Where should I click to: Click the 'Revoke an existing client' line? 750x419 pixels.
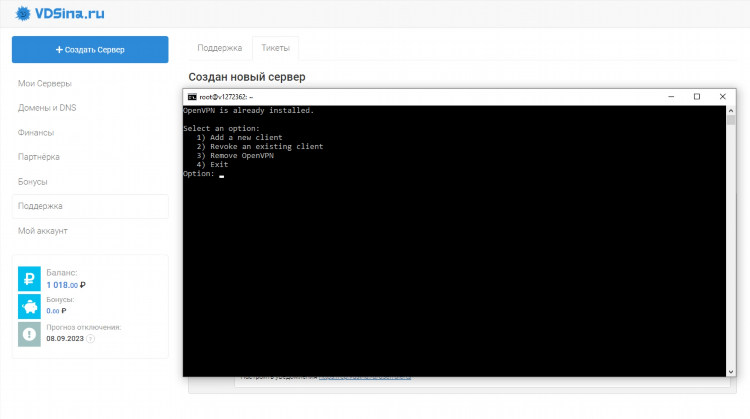pyautogui.click(x=260, y=146)
